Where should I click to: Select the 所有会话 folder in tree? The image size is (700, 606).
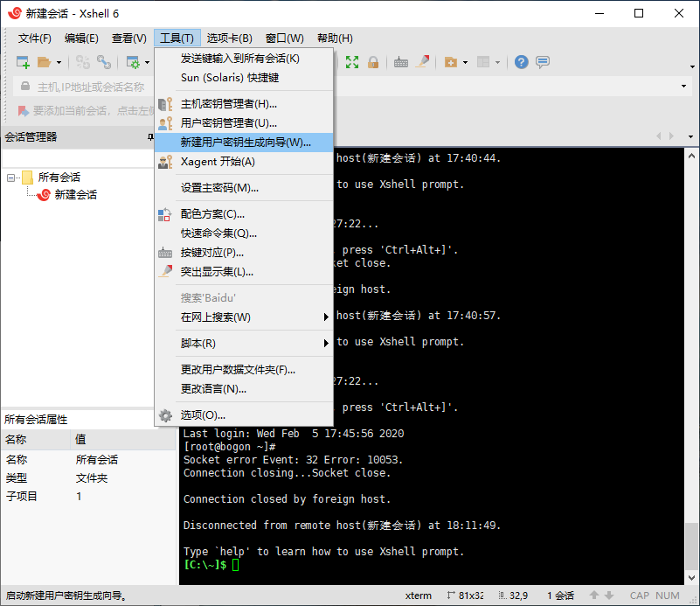(59, 178)
